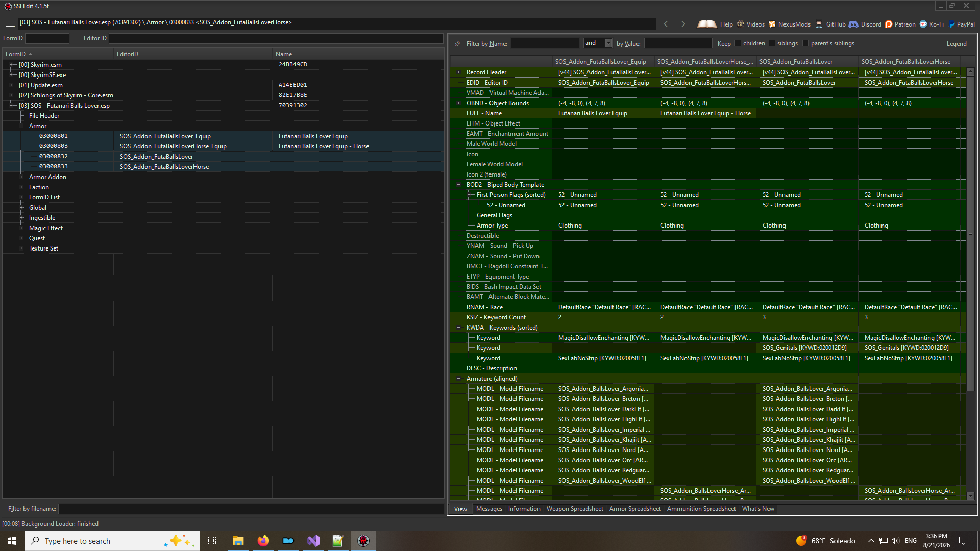
Task: Open Notepad++ from the taskbar
Action: pyautogui.click(x=338, y=541)
